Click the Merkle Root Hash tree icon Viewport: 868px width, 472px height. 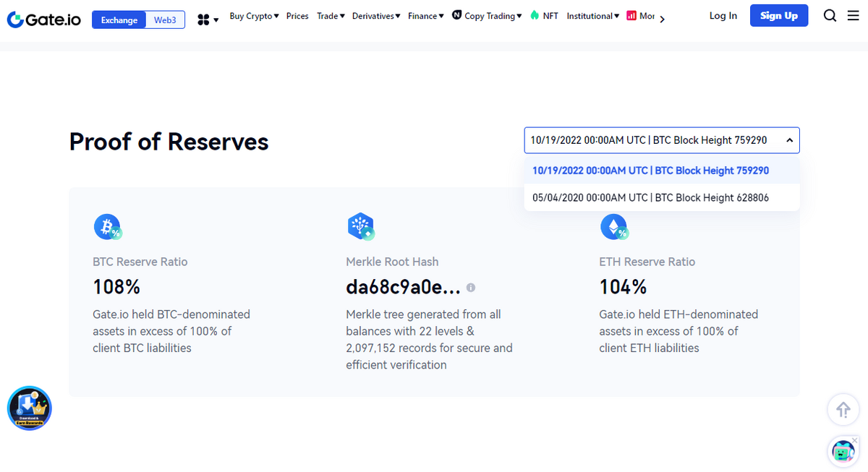point(361,227)
